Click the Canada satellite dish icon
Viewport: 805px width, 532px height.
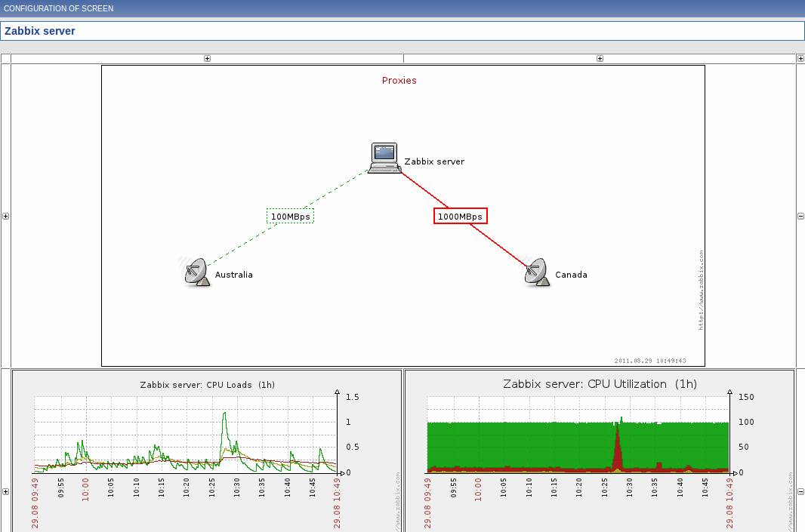pyautogui.click(x=536, y=272)
